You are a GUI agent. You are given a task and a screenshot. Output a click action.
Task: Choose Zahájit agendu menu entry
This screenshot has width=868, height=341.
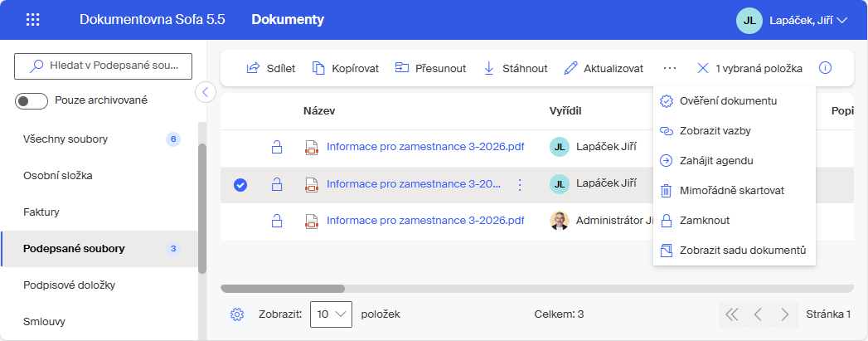click(x=734, y=160)
